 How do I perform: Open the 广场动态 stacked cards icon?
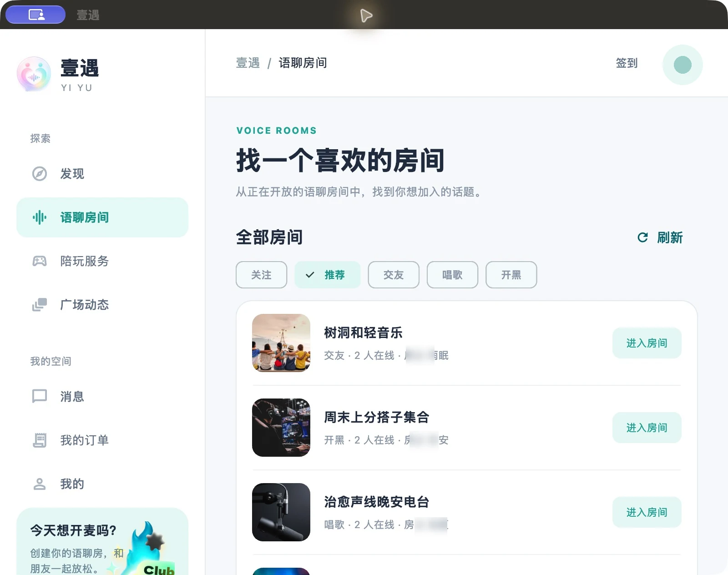pos(40,305)
